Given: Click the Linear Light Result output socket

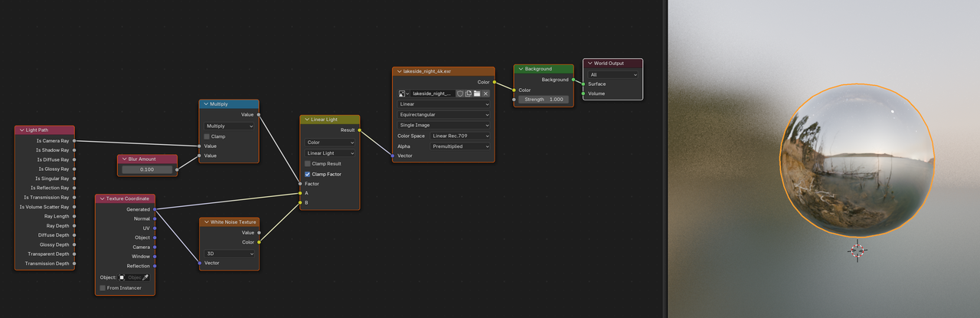Looking at the screenshot, I should click(x=360, y=130).
